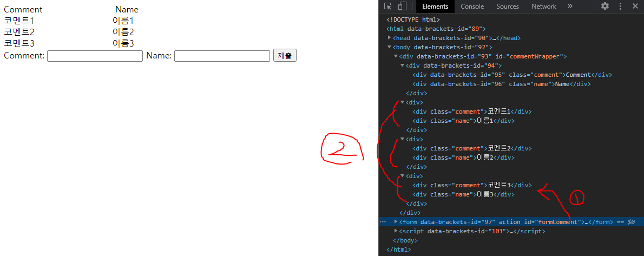The image size is (644, 256).
Task: Switch to the Sources tab
Action: click(507, 6)
